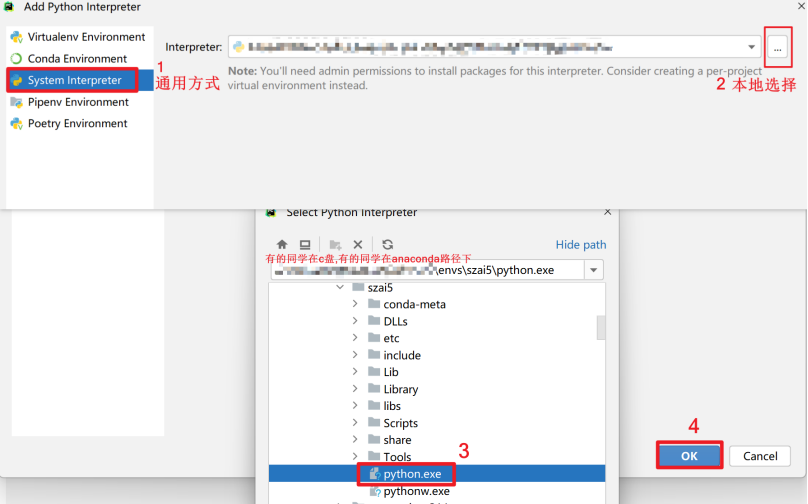
Task: Select the conda-meta folder name
Action: pos(414,305)
